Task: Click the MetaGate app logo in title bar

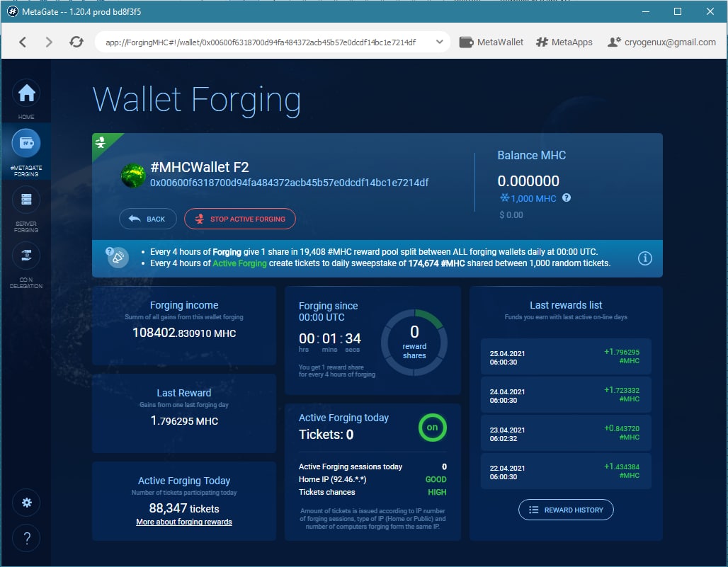Action: (x=12, y=11)
